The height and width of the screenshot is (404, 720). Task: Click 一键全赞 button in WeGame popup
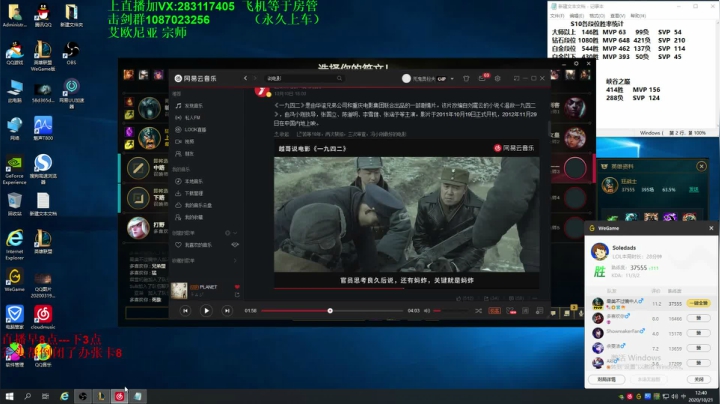point(698,303)
